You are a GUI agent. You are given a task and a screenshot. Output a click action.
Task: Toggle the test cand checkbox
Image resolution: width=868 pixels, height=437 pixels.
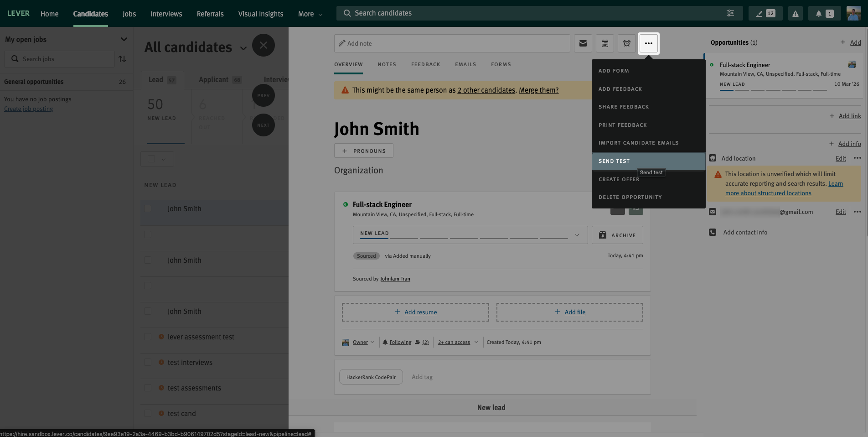pos(148,413)
